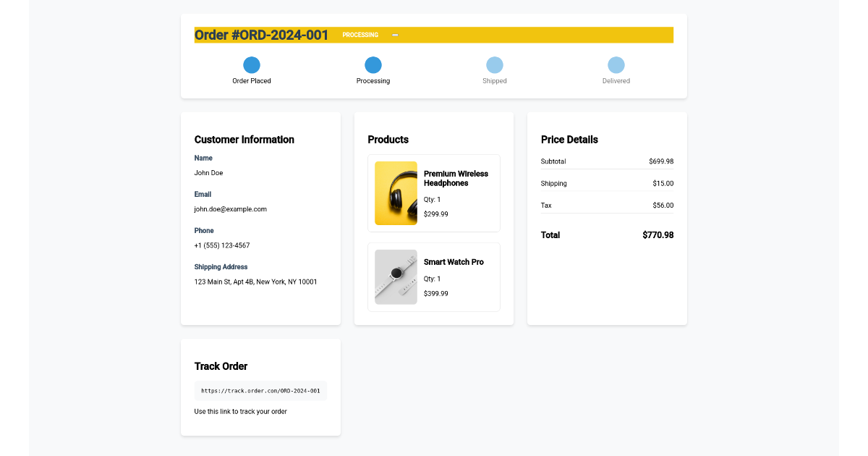Select the Delivered step circle
Image resolution: width=868 pixels, height=456 pixels.
point(616,65)
